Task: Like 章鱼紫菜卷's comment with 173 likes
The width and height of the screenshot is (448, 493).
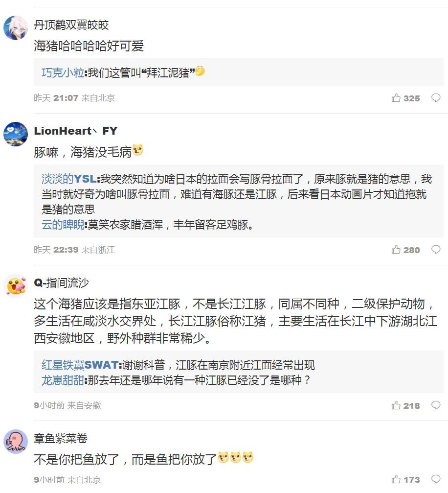Action: click(x=396, y=479)
